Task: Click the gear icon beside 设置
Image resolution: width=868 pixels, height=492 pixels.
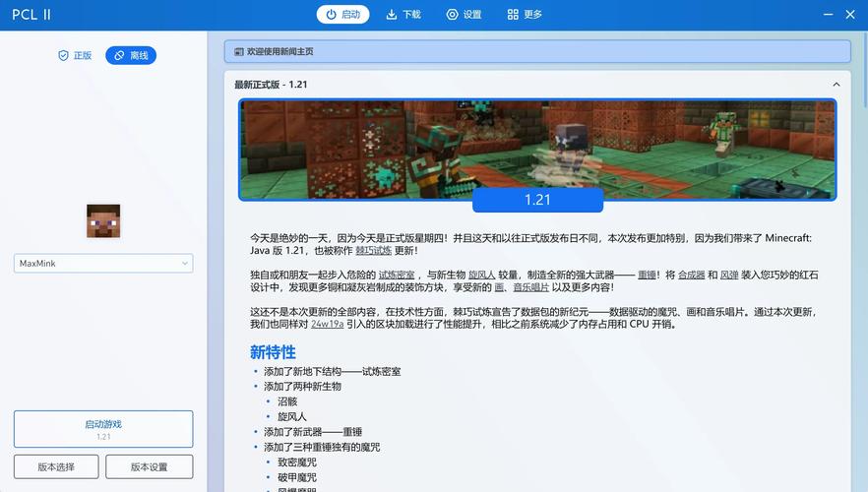Action: coord(453,15)
